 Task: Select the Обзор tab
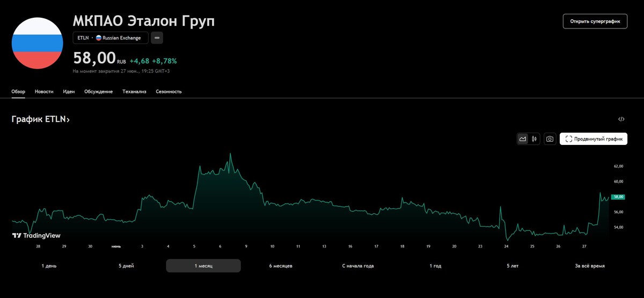pyautogui.click(x=18, y=92)
